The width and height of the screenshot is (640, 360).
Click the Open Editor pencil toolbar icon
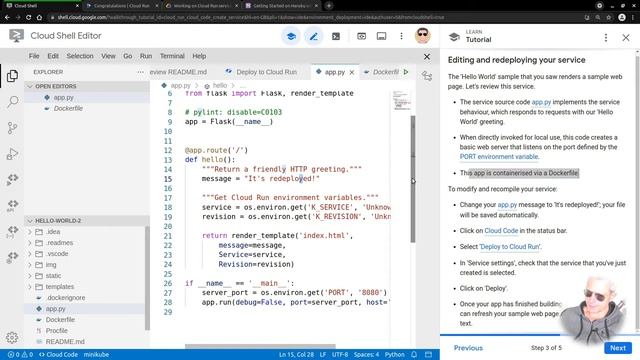click(x=313, y=36)
